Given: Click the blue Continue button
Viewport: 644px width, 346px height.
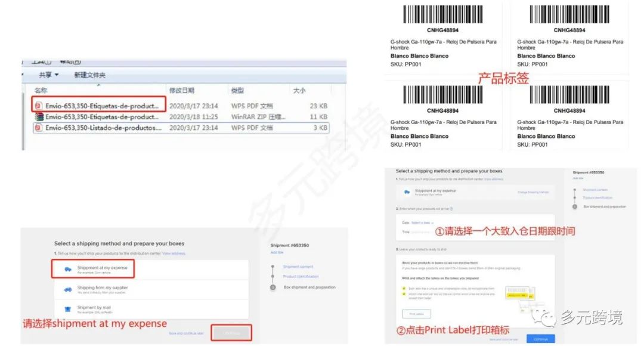Looking at the screenshot, I should pyautogui.click(x=540, y=339).
